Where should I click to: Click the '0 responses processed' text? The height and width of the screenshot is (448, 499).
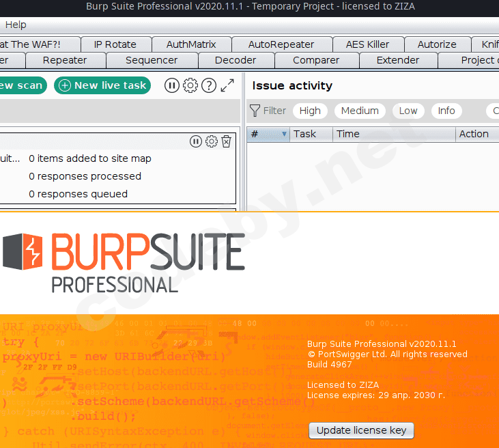85,176
